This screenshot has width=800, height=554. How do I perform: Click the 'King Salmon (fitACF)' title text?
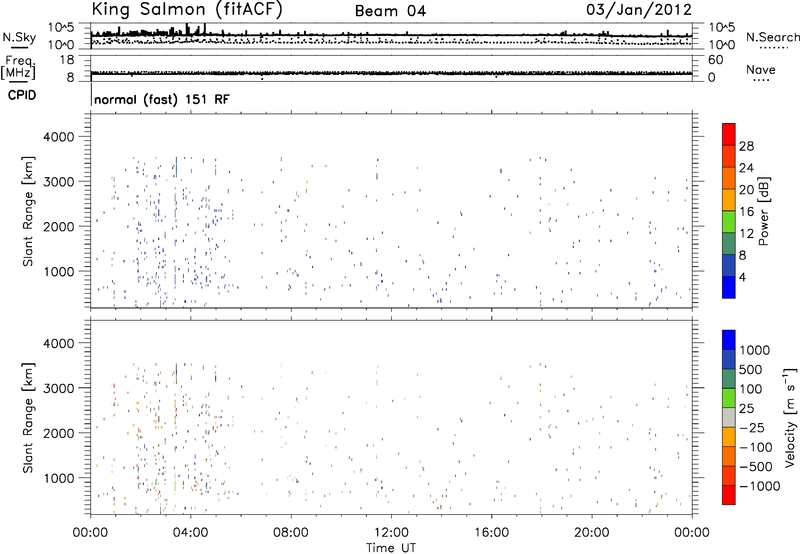(x=187, y=10)
